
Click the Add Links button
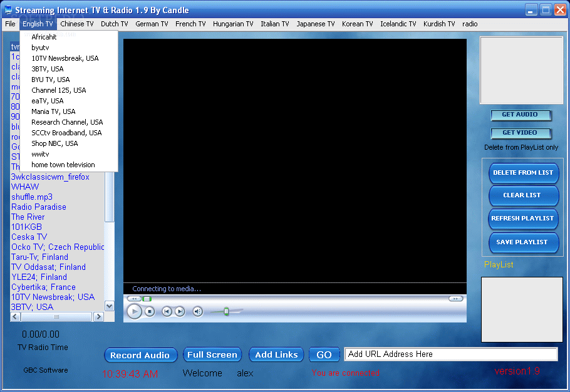click(x=276, y=354)
